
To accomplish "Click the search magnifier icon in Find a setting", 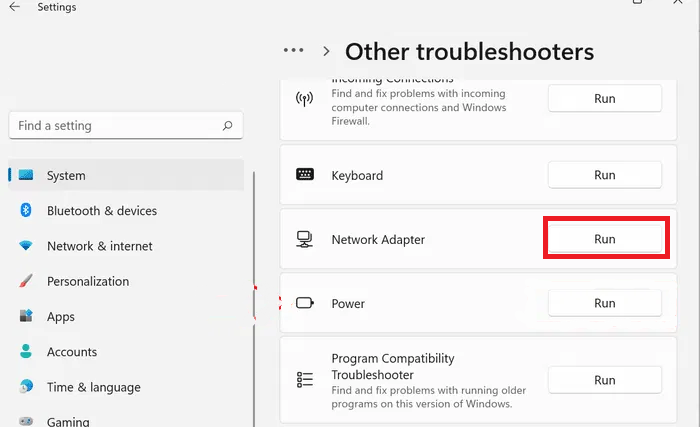I will (x=227, y=126).
